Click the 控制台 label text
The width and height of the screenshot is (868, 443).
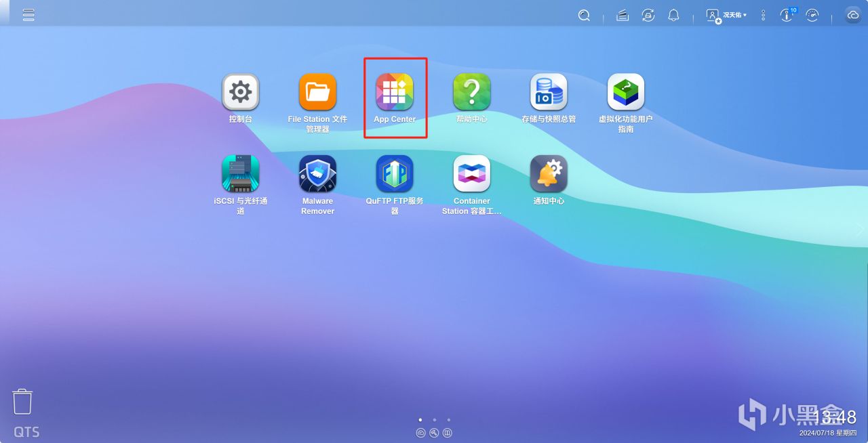(x=241, y=119)
